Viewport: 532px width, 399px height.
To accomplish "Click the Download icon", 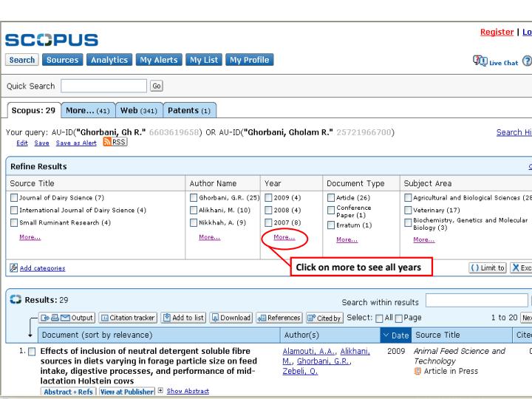I will coord(215,318).
